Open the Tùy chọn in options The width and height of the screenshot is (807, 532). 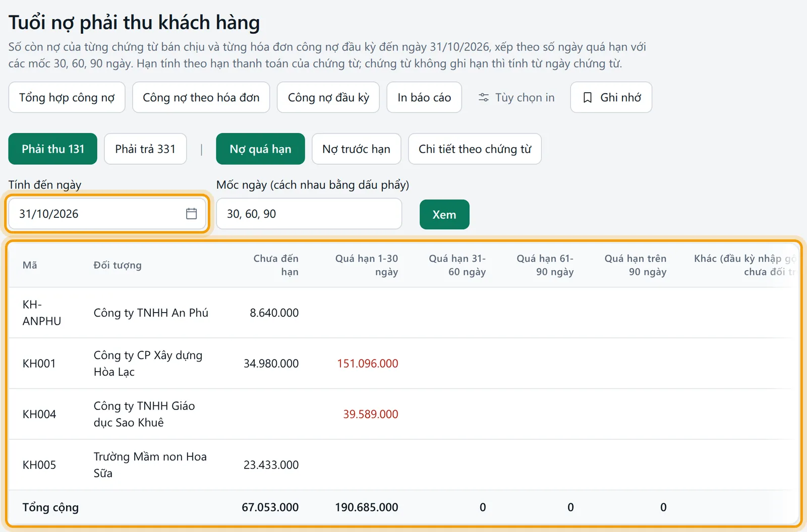click(516, 97)
